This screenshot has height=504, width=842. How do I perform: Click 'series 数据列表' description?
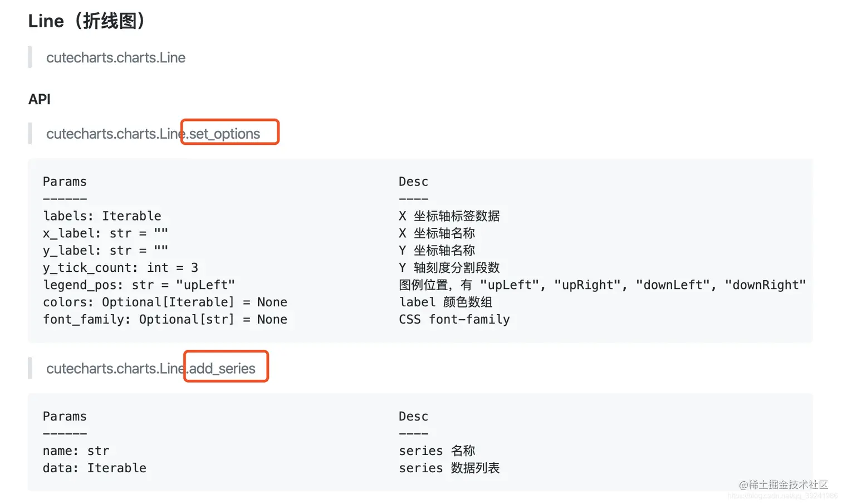[x=449, y=468]
